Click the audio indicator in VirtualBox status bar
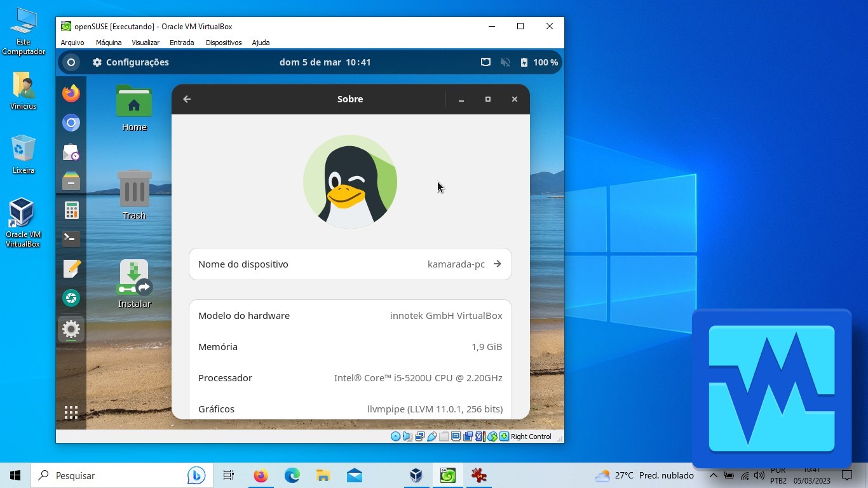The height and width of the screenshot is (488, 868). pos(407,437)
